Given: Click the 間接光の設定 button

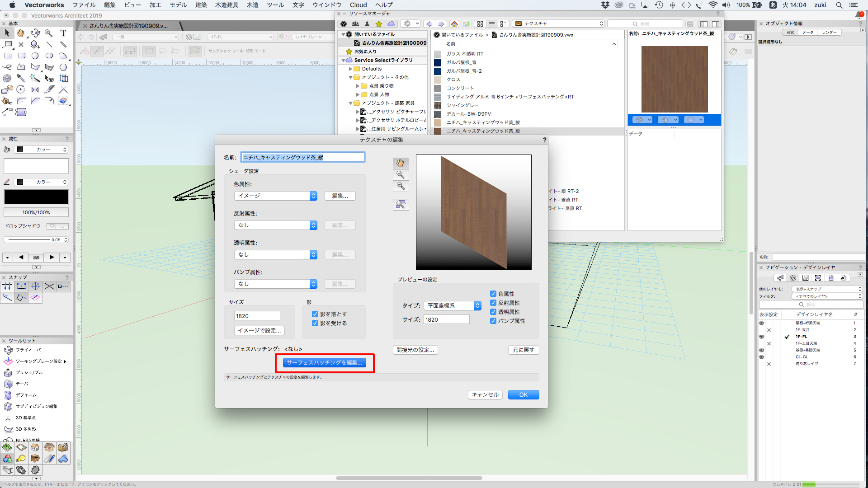Looking at the screenshot, I should pyautogui.click(x=415, y=350).
